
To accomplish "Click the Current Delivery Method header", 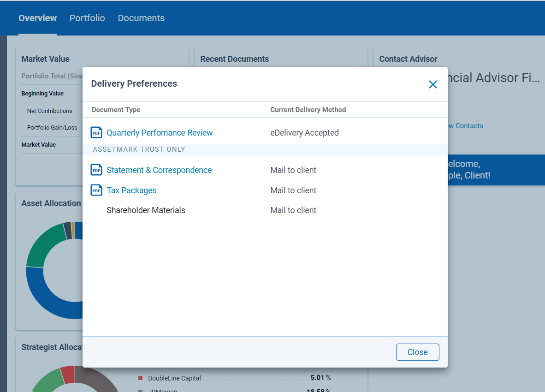I will (x=308, y=109).
